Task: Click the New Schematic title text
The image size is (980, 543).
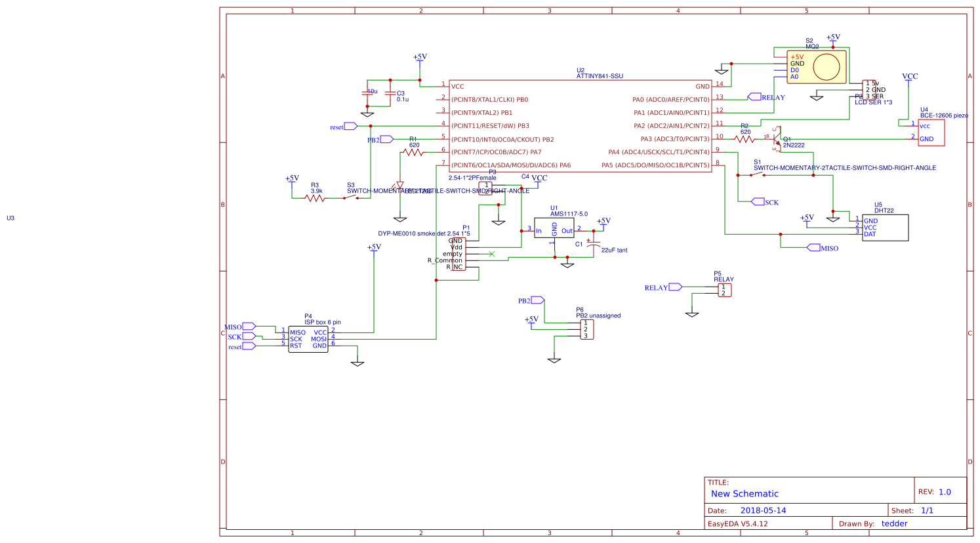Action: pyautogui.click(x=745, y=493)
